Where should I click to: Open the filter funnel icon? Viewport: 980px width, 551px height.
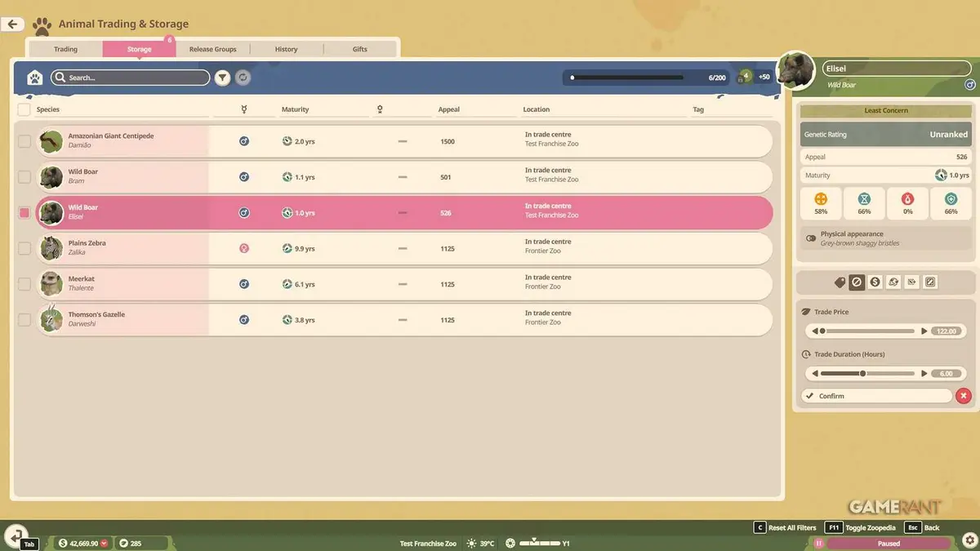[x=222, y=78]
